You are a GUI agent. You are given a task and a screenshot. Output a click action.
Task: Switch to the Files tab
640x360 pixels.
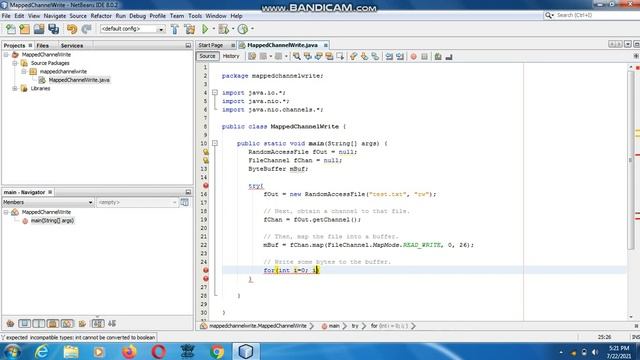click(43, 46)
